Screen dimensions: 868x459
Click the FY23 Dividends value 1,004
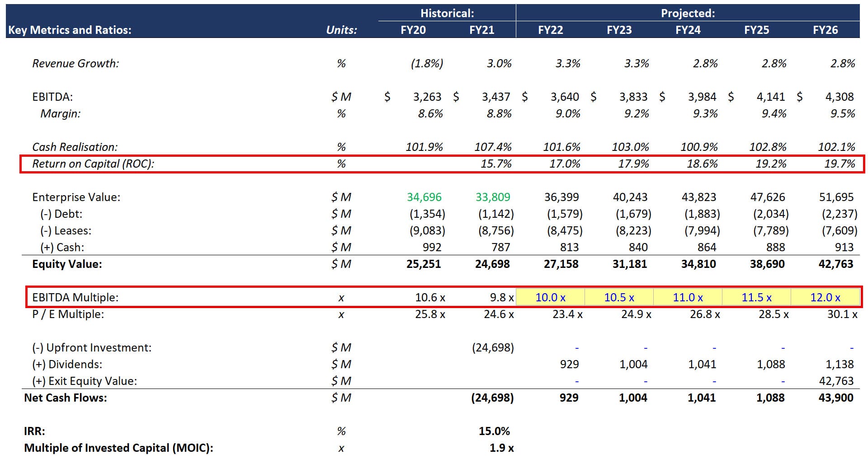pos(635,364)
